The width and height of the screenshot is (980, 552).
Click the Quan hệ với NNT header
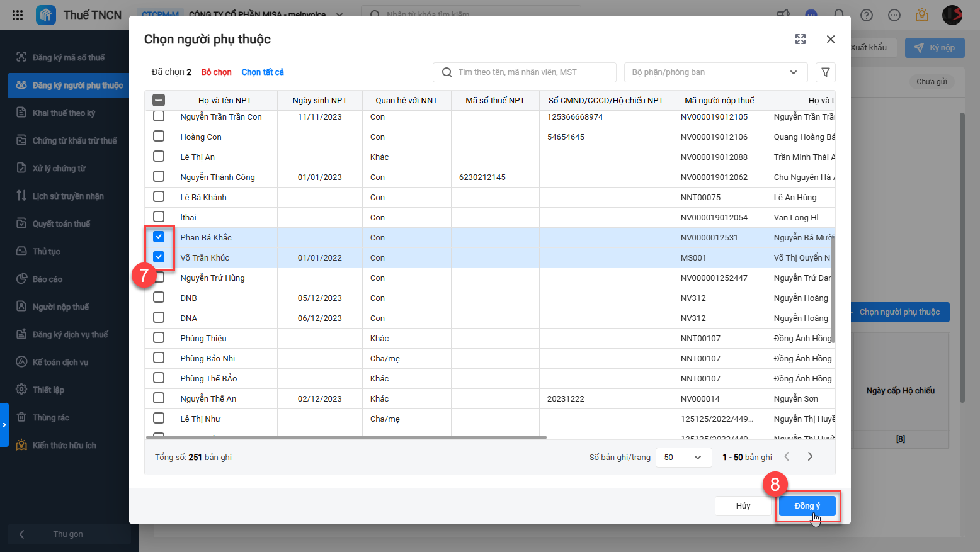pyautogui.click(x=407, y=100)
